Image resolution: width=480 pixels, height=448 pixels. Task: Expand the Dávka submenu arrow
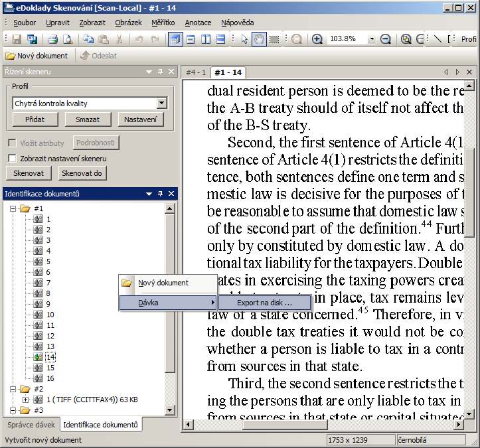pos(212,303)
